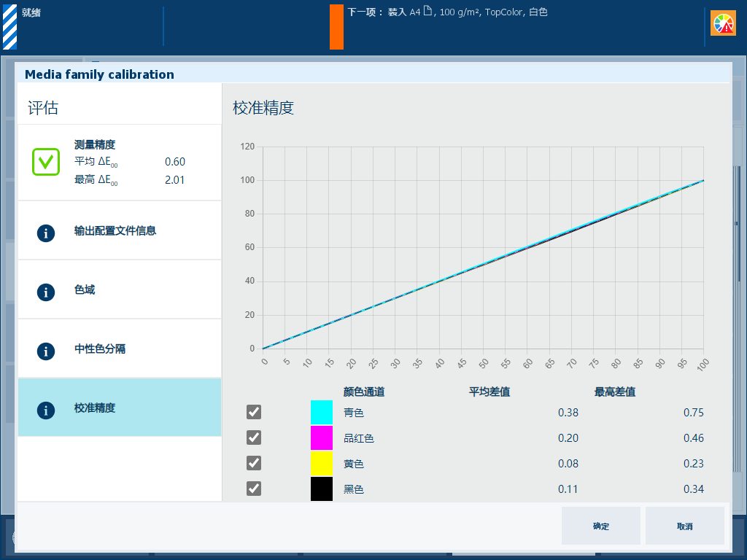This screenshot has width=747, height=560.
Task: Click the 下一项 next media info text
Action: coord(447,12)
